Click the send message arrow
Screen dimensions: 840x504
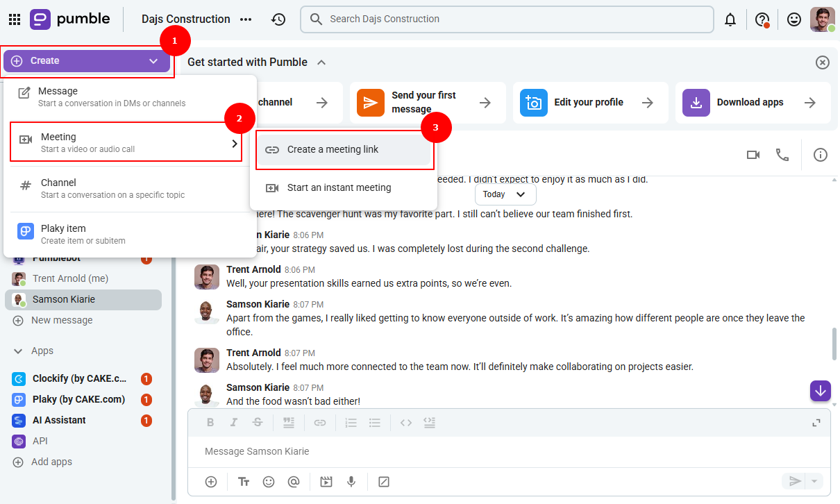pos(795,481)
